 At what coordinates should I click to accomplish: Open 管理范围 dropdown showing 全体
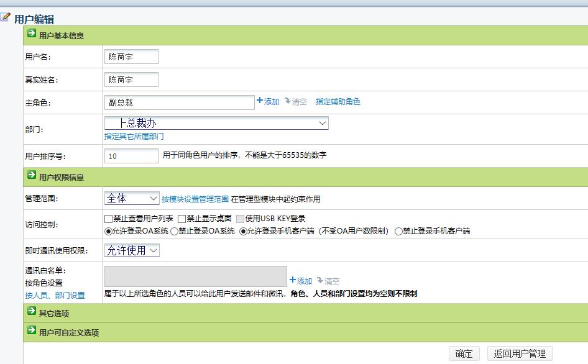[132, 198]
